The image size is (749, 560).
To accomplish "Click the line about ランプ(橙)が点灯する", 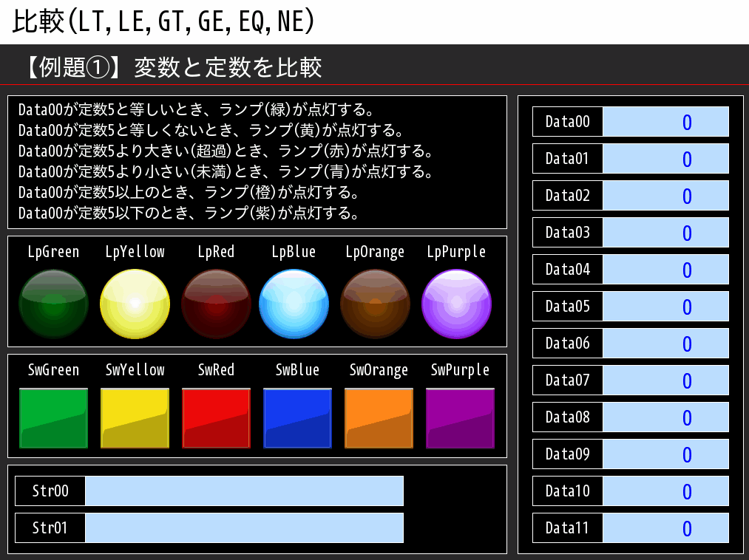I will coord(189,192).
